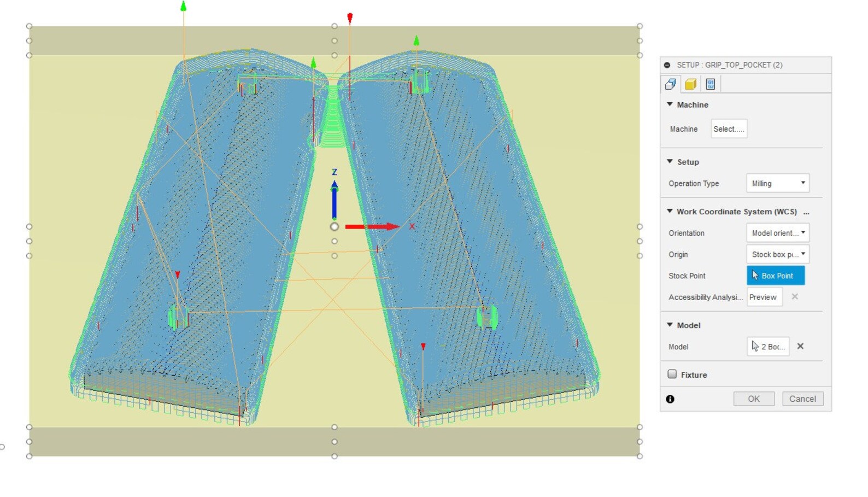Collapse the Machine section
This screenshot has width=868, height=497.
(670, 104)
